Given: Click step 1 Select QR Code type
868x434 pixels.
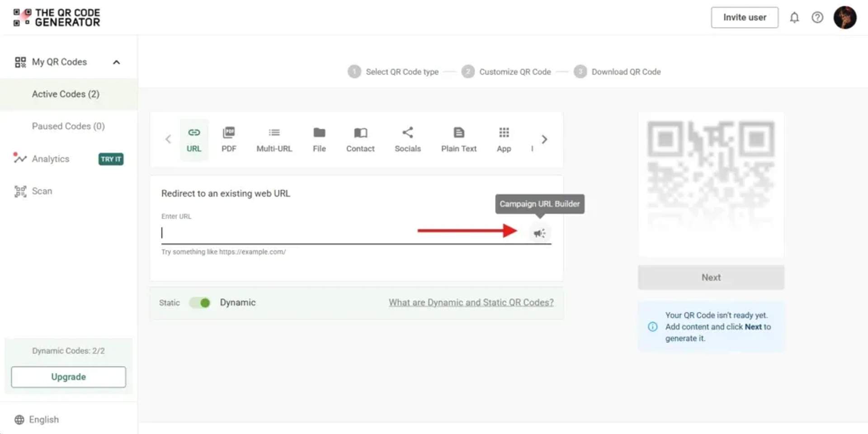Looking at the screenshot, I should click(x=393, y=72).
